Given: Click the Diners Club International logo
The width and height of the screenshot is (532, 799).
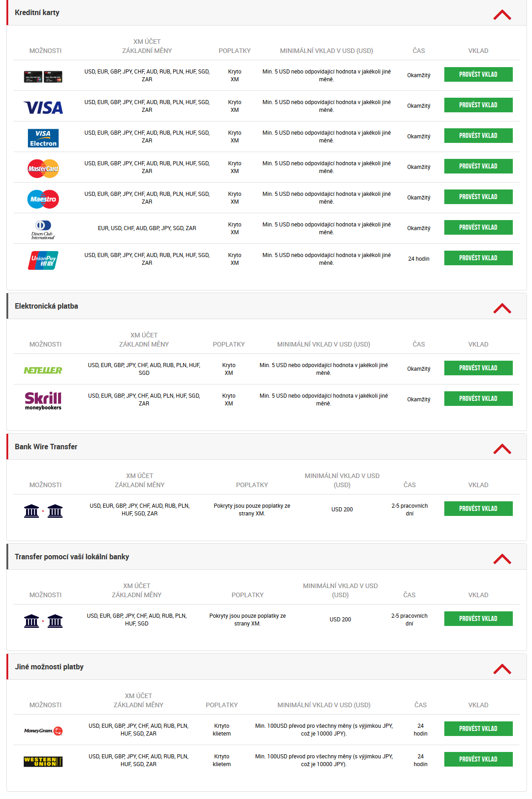Looking at the screenshot, I should point(43,230).
